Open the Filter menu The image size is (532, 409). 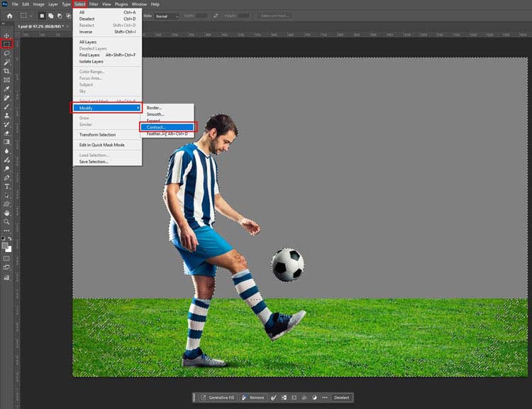point(94,4)
